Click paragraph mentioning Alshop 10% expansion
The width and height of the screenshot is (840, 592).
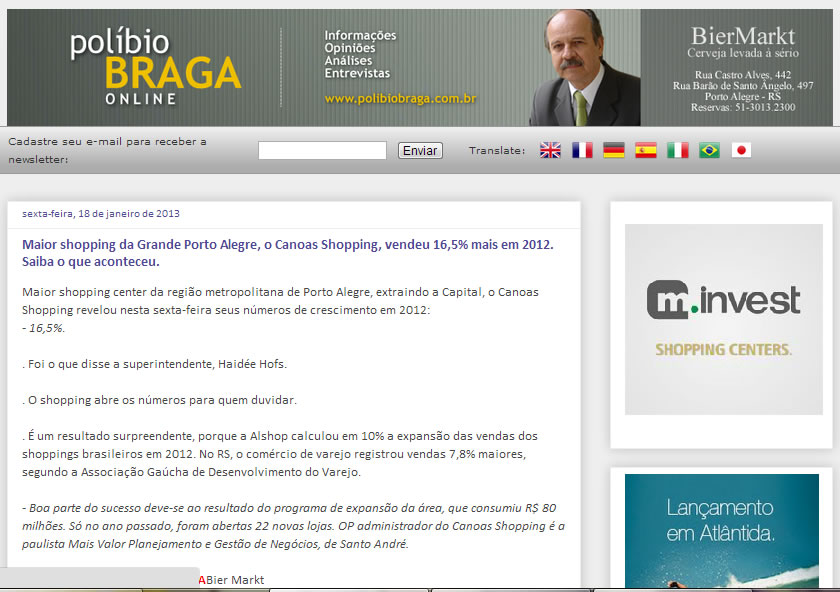point(280,454)
